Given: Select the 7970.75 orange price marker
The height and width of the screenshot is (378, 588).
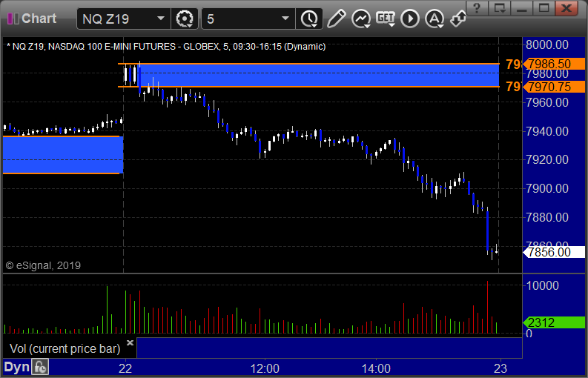Looking at the screenshot, I should click(554, 87).
